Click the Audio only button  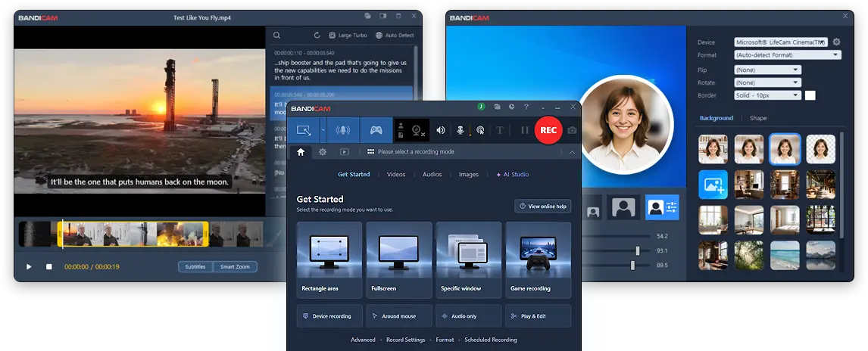click(x=468, y=316)
